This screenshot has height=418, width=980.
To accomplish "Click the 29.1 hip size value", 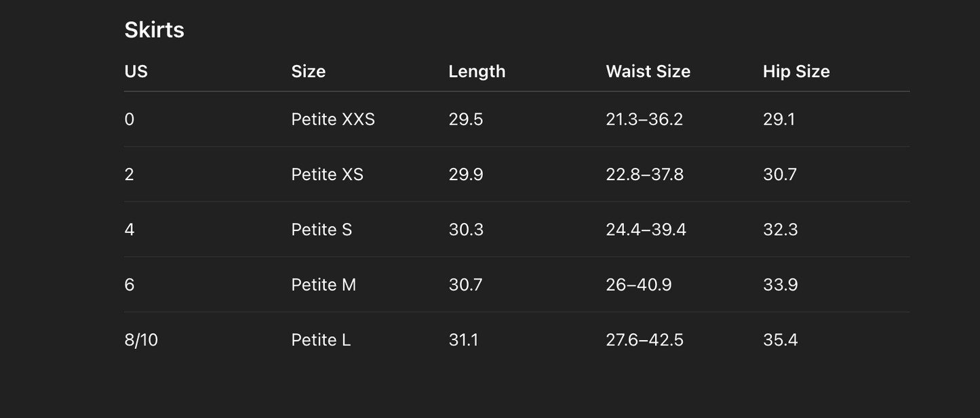I will click(779, 119).
